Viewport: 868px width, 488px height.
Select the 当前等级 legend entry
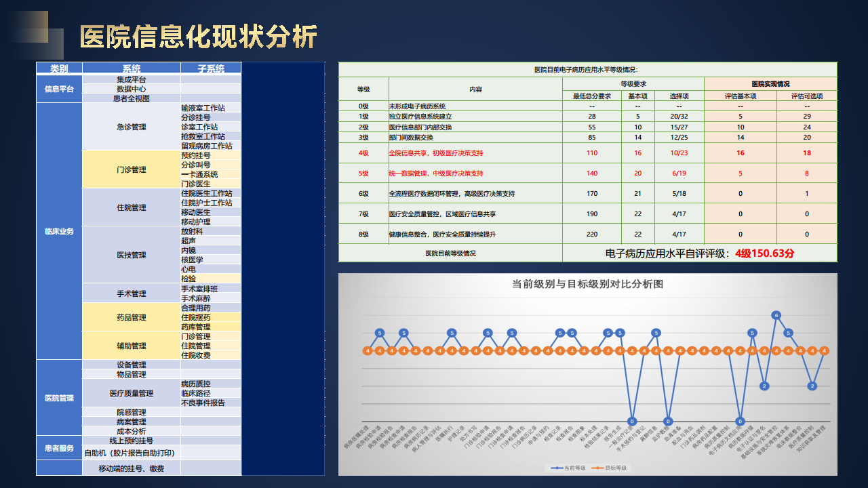click(x=568, y=468)
